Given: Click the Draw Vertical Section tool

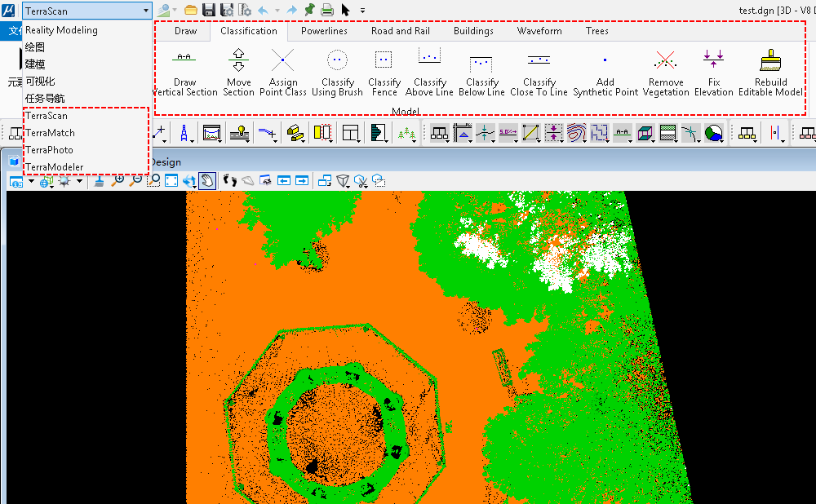Looking at the screenshot, I should coord(184,72).
